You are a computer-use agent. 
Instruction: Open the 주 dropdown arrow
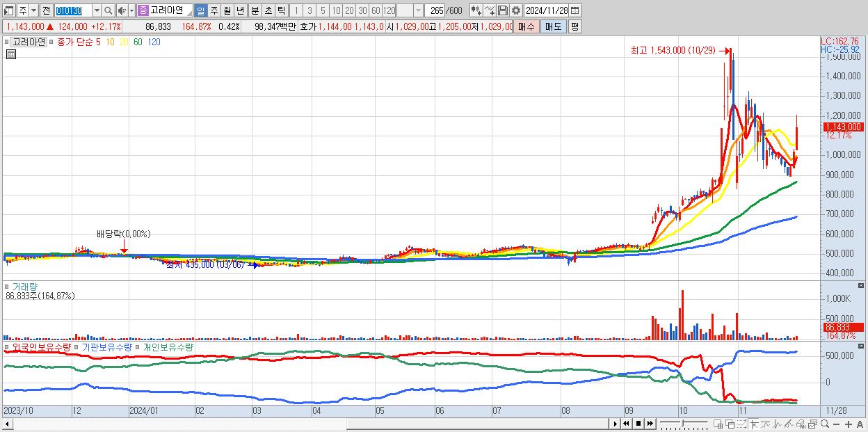click(x=33, y=11)
